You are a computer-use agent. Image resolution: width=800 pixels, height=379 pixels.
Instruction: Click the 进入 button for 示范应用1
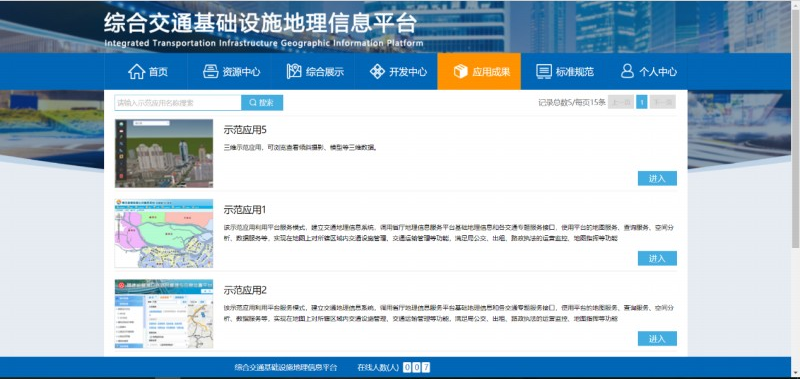pos(657,259)
